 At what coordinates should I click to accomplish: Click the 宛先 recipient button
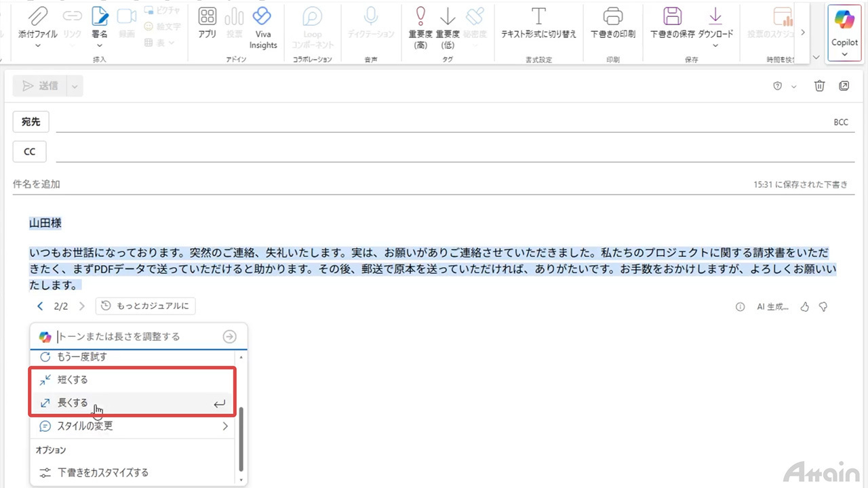(31, 122)
